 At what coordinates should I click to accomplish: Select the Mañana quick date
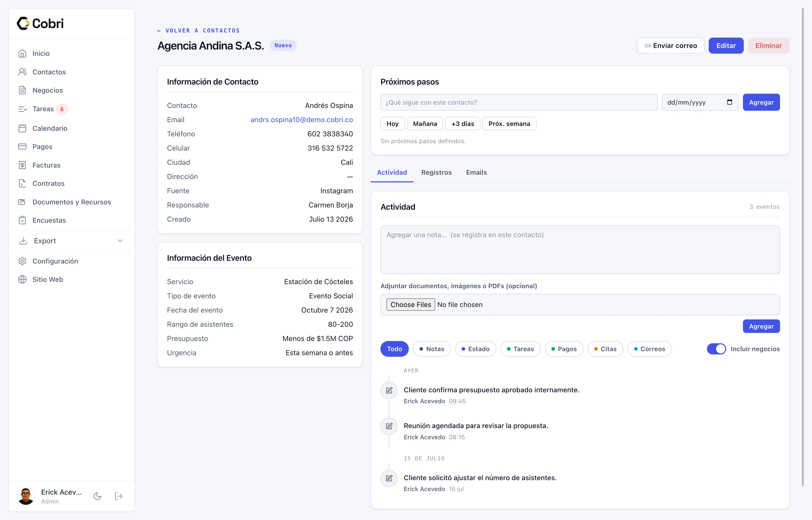pos(425,124)
